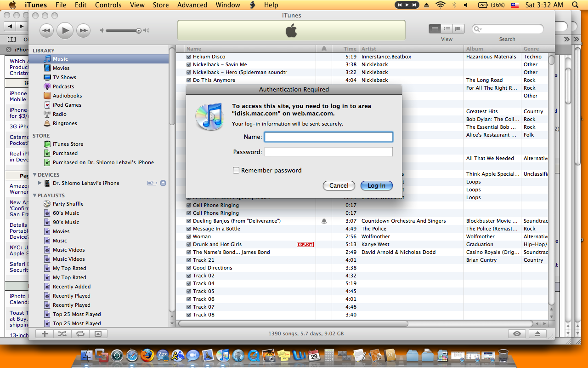Click the next track fast-forward button

tap(83, 31)
